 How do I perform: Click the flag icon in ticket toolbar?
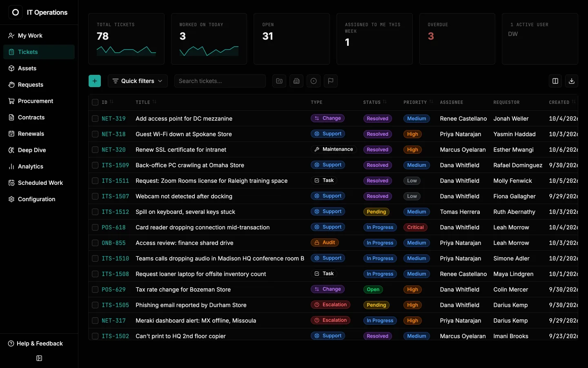pos(331,81)
